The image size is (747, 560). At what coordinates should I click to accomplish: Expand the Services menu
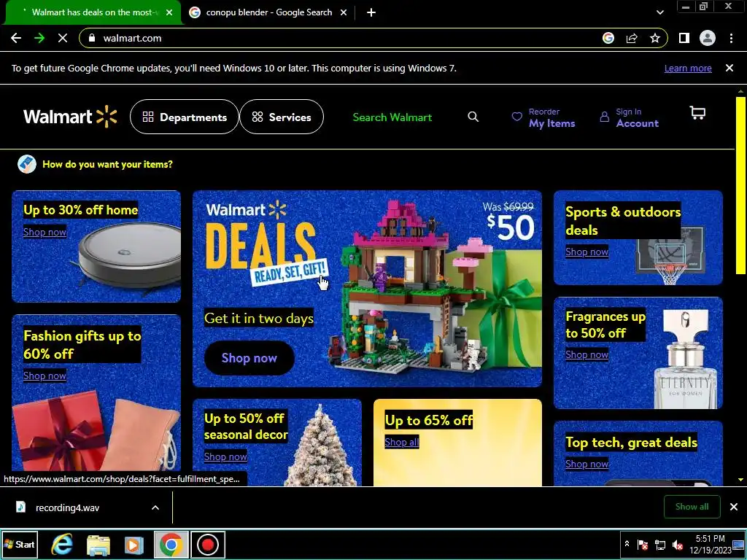point(282,117)
